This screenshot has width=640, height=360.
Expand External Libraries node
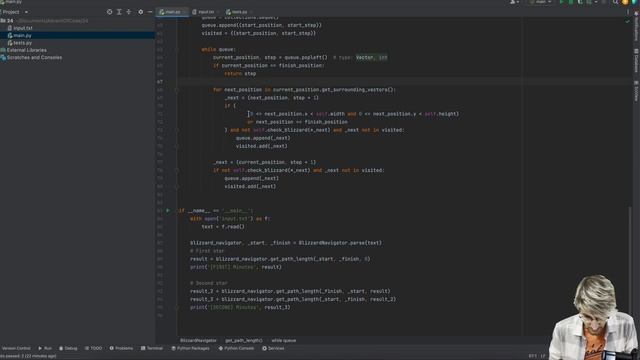click(26, 50)
